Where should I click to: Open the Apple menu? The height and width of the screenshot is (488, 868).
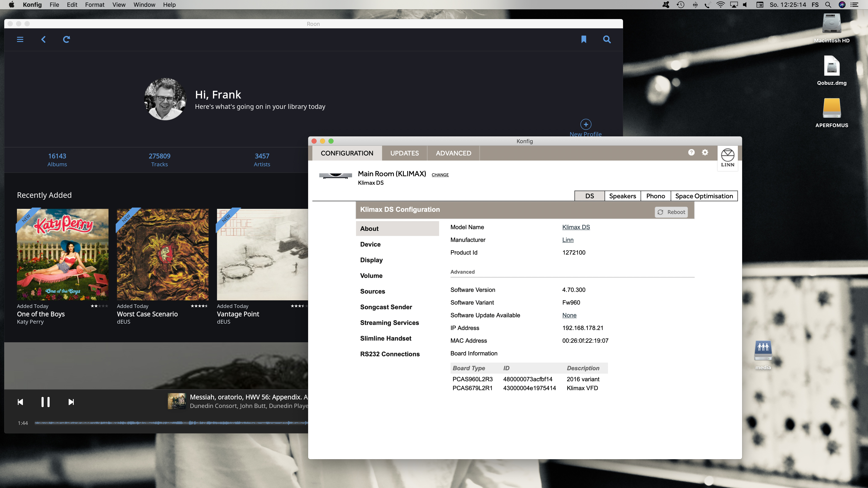point(11,5)
